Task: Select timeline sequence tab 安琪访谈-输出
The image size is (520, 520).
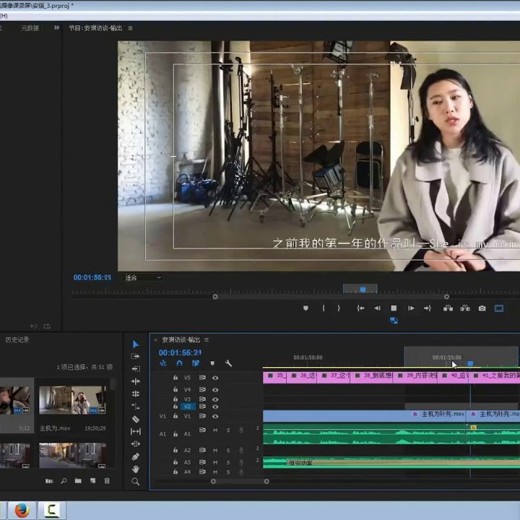Action: pos(181,340)
